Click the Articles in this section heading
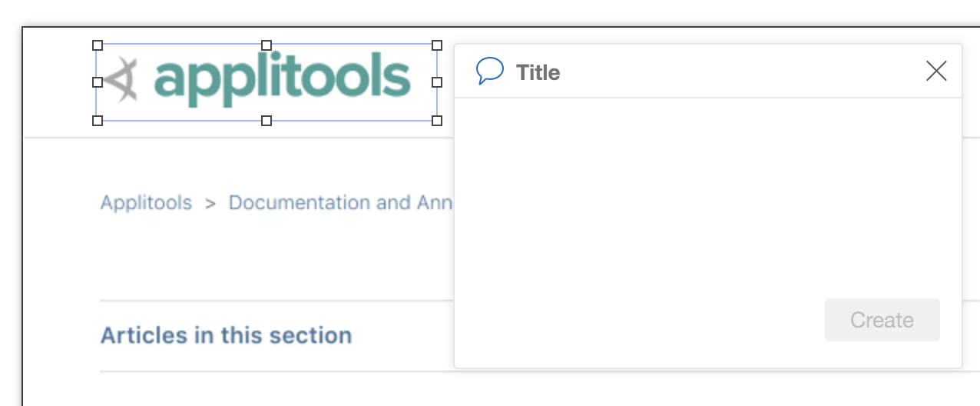Image resolution: width=980 pixels, height=406 pixels. 226,335
